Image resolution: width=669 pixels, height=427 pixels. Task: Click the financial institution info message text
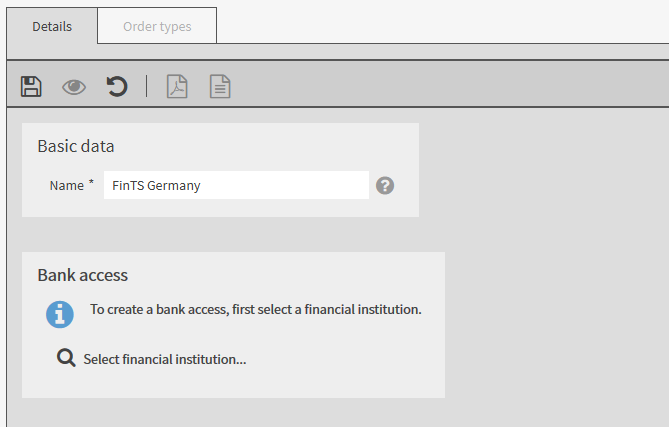coord(256,309)
